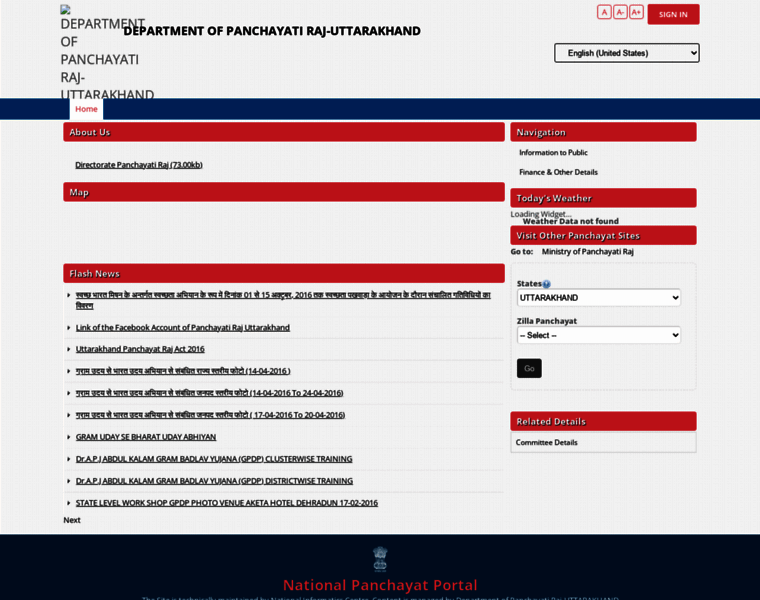Click the Today's Weather panel header
Viewport: 760px width, 600px height.
[603, 198]
